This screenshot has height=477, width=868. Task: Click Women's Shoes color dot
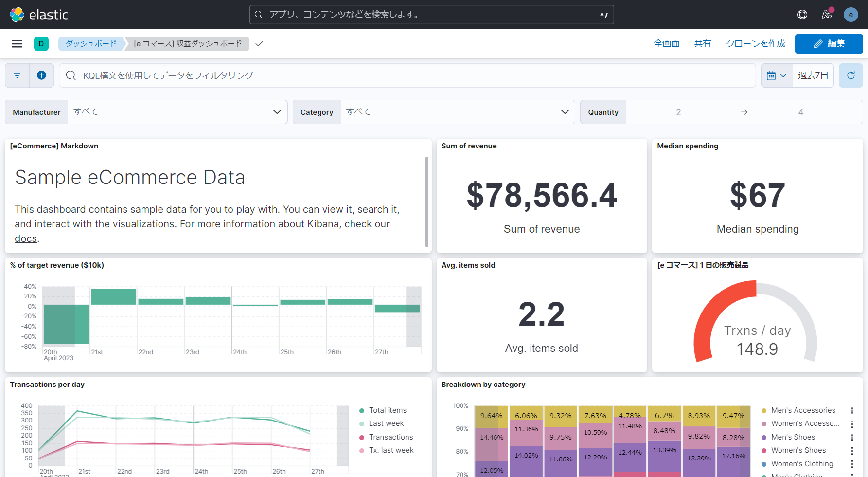pyautogui.click(x=764, y=451)
